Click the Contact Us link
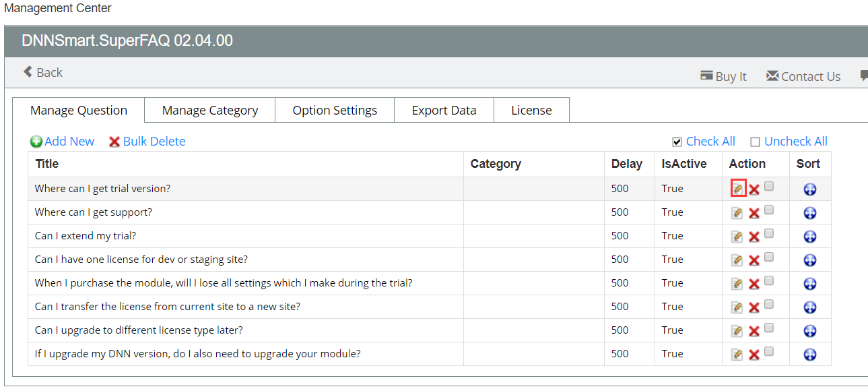This screenshot has width=868, height=391. click(x=803, y=76)
